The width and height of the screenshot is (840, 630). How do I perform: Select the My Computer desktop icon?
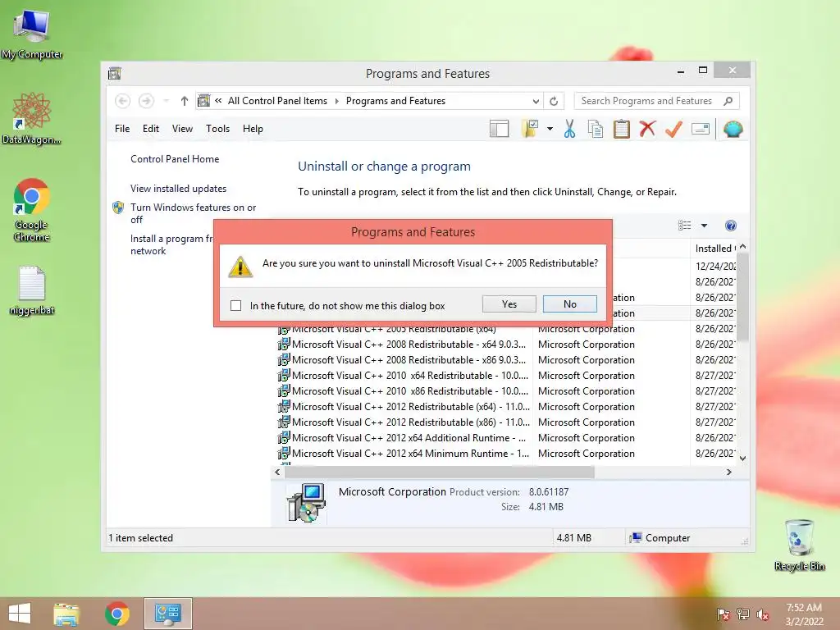[32, 34]
